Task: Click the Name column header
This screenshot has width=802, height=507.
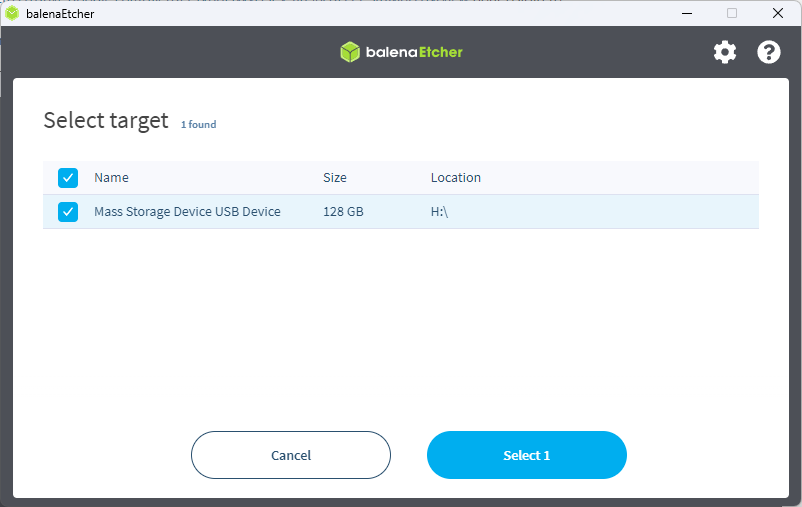Action: tap(112, 178)
